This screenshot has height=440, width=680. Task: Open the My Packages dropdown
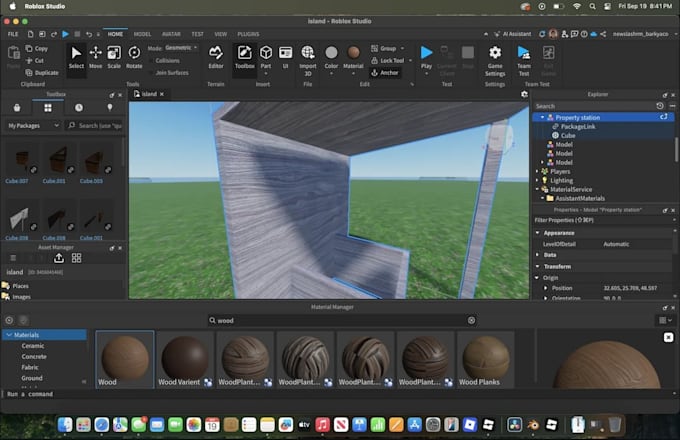pos(33,125)
